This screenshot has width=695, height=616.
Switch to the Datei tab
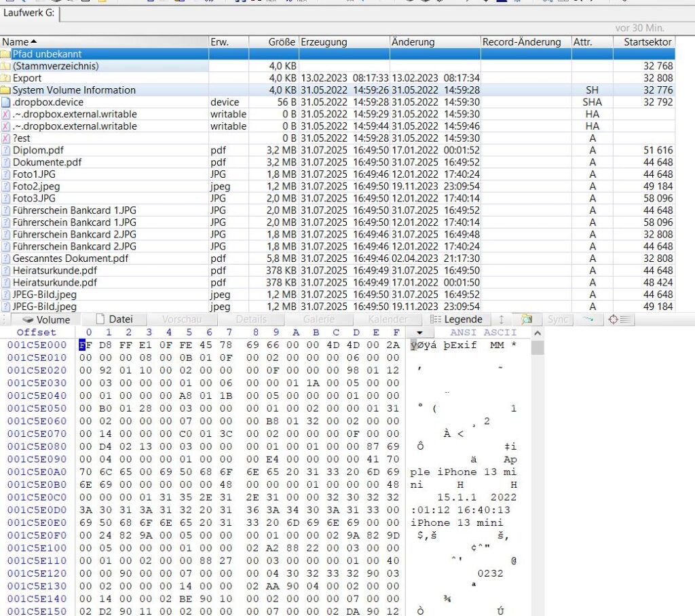[x=114, y=320]
